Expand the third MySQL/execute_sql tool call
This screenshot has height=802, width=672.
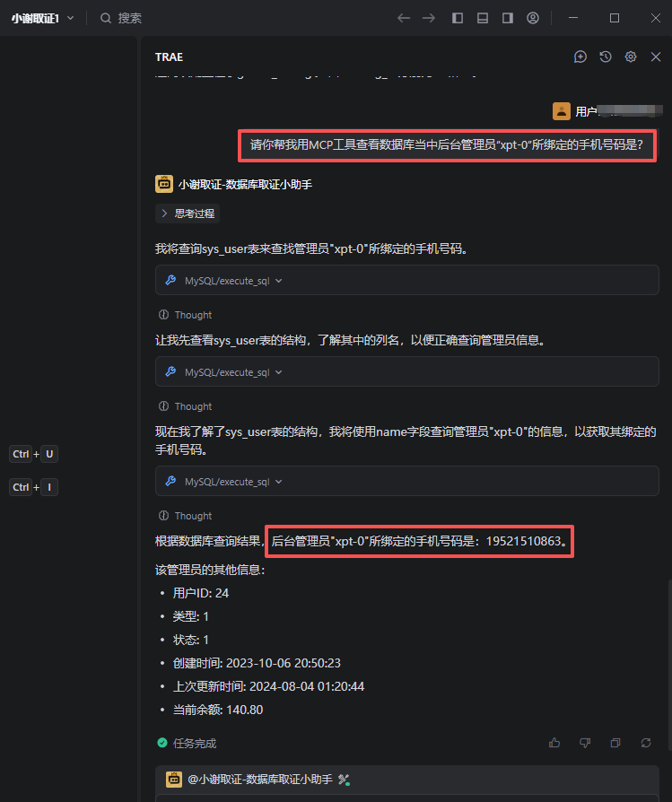point(407,481)
